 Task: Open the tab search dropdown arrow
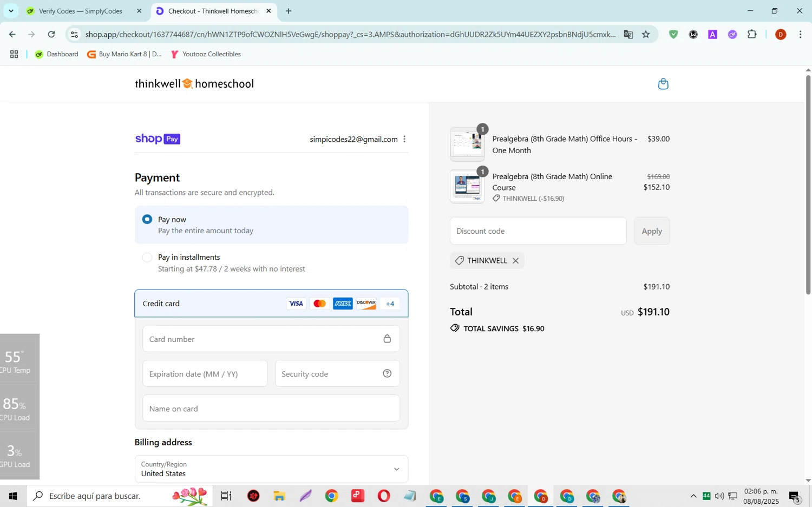click(x=11, y=11)
